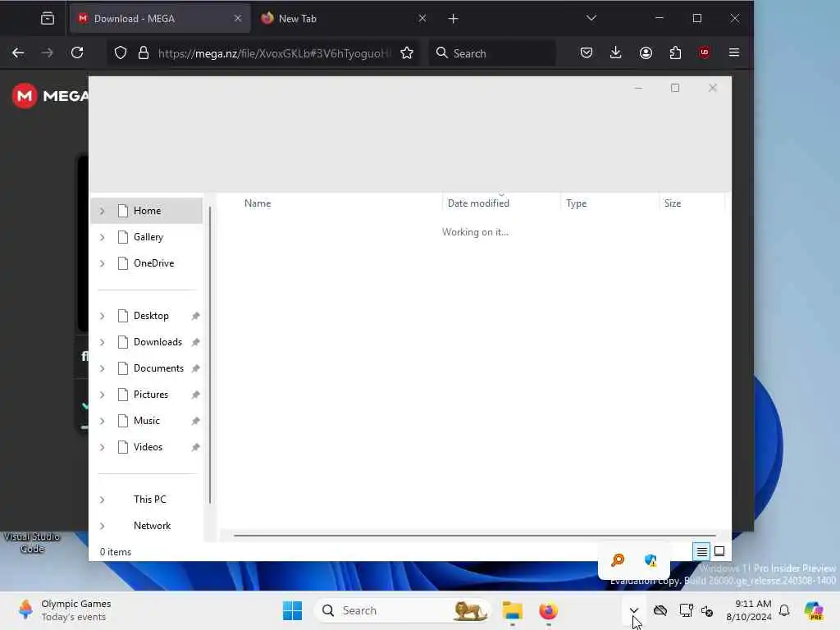The image size is (840, 630).
Task: Open the notification bell icon
Action: pyautogui.click(x=784, y=610)
